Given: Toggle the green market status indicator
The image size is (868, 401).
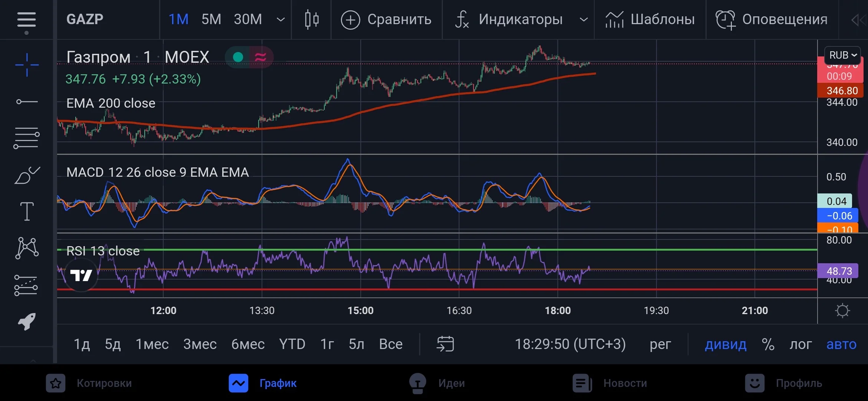Looking at the screenshot, I should tap(238, 57).
